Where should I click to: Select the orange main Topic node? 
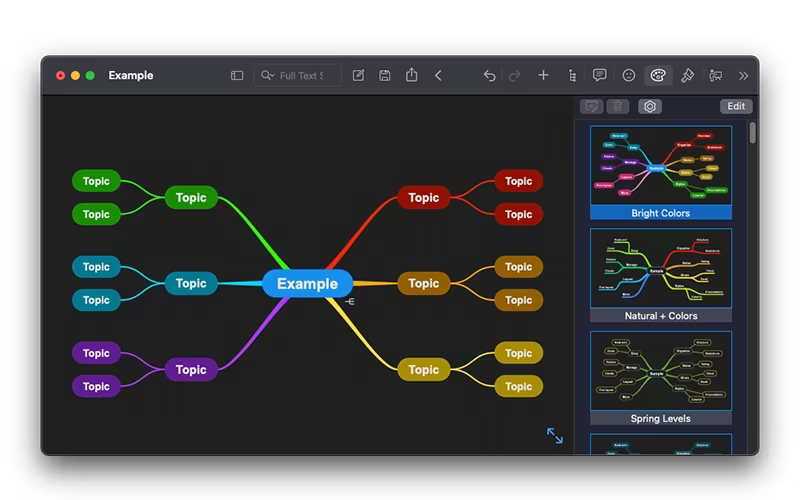pos(423,283)
